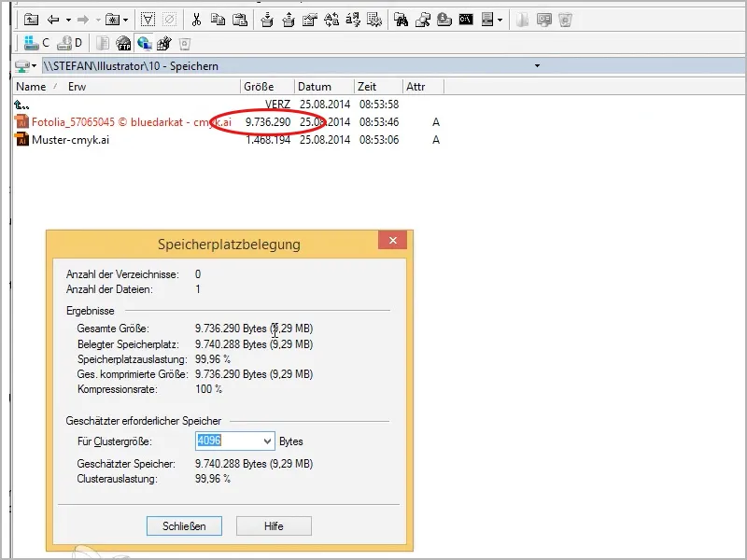Sort by the Größe column header
The height and width of the screenshot is (560, 747).
tap(259, 87)
